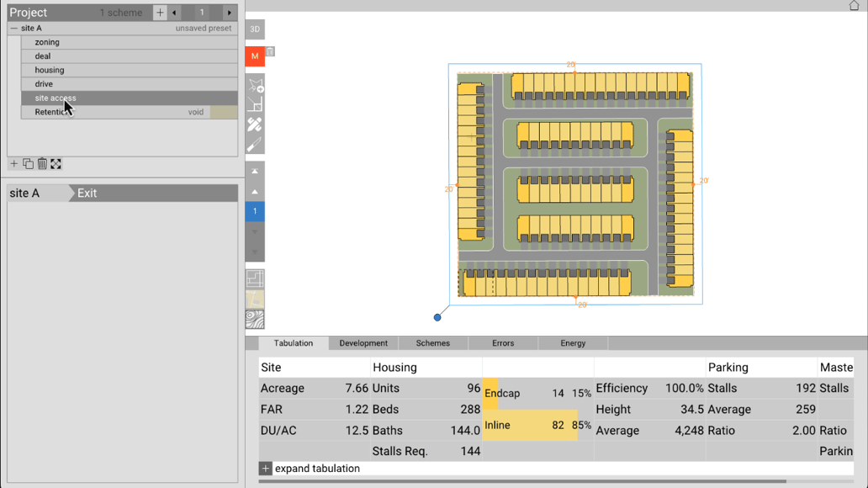Select the knife cut tool
This screenshot has width=868, height=488.
(255, 145)
